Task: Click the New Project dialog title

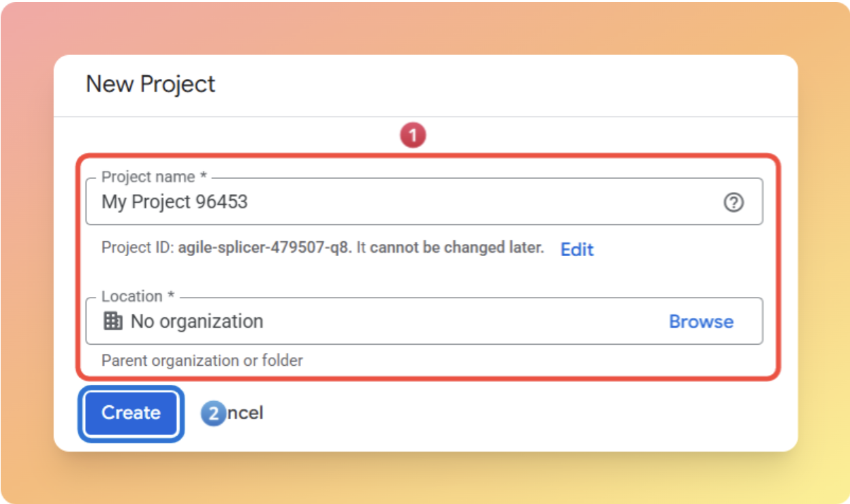Action: [151, 83]
